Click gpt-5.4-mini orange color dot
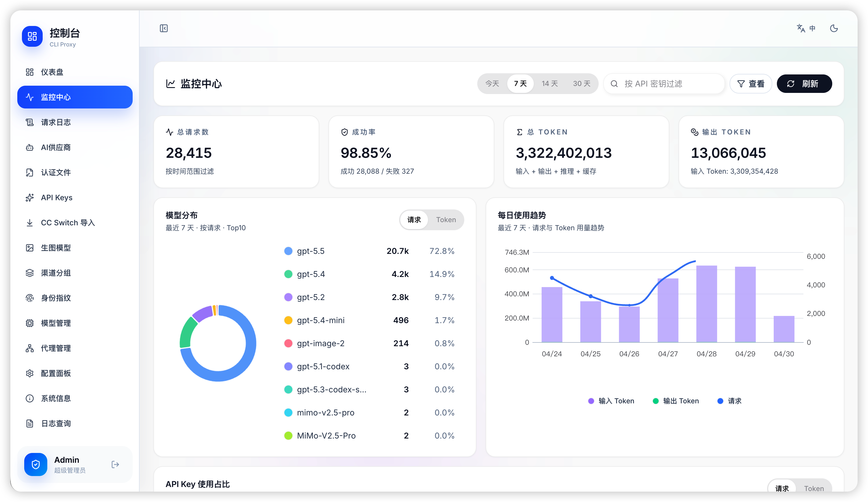 288,321
